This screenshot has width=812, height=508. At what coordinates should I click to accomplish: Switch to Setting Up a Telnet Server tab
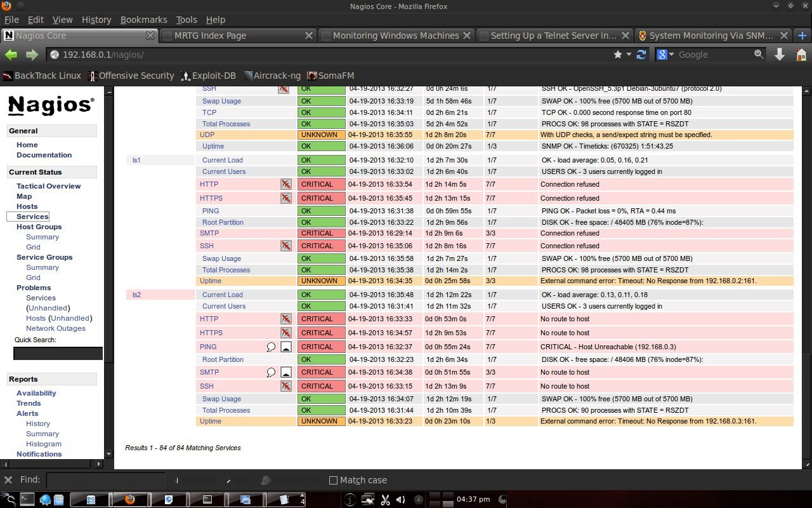(x=554, y=36)
